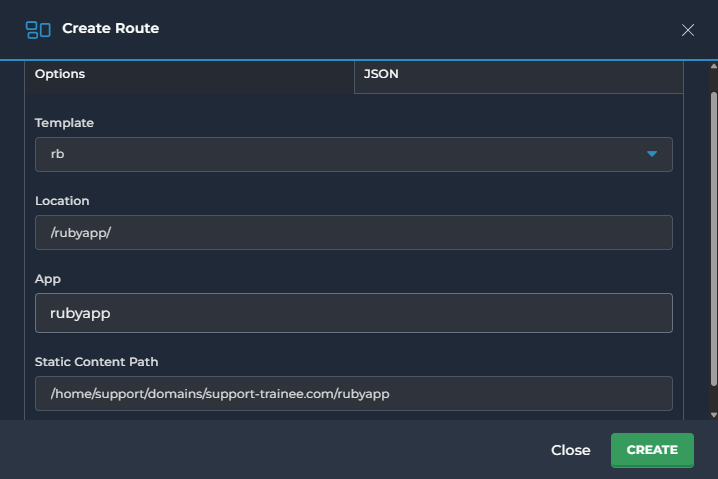Click the Create Route panel icon

coord(38,30)
